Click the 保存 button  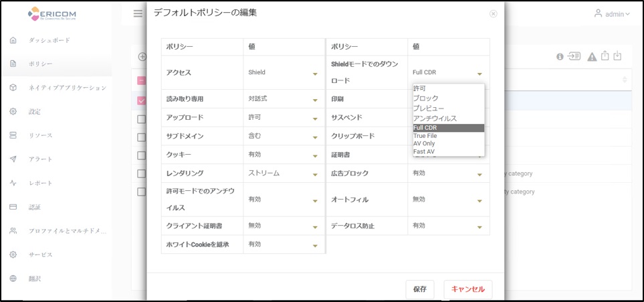420,289
